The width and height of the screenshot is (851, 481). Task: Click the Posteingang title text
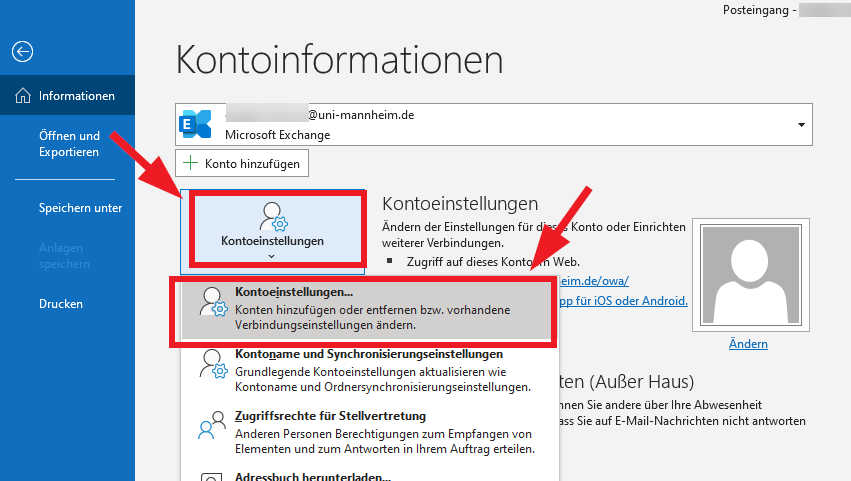(759, 10)
